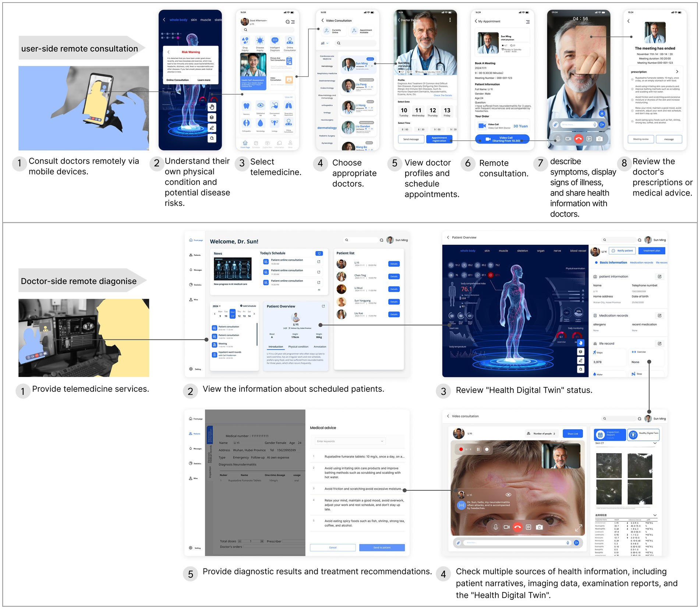Expand the patient video to fullscreen

578,528
